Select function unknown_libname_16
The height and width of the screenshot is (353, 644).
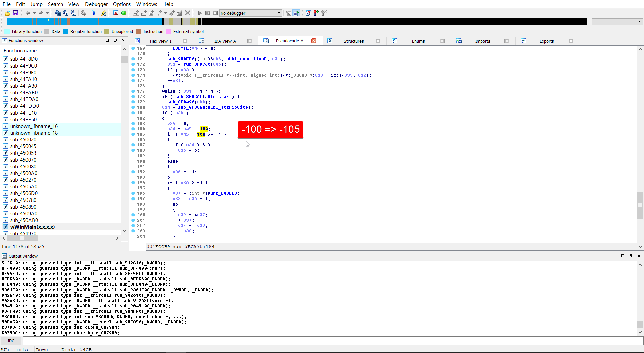pyautogui.click(x=34, y=126)
